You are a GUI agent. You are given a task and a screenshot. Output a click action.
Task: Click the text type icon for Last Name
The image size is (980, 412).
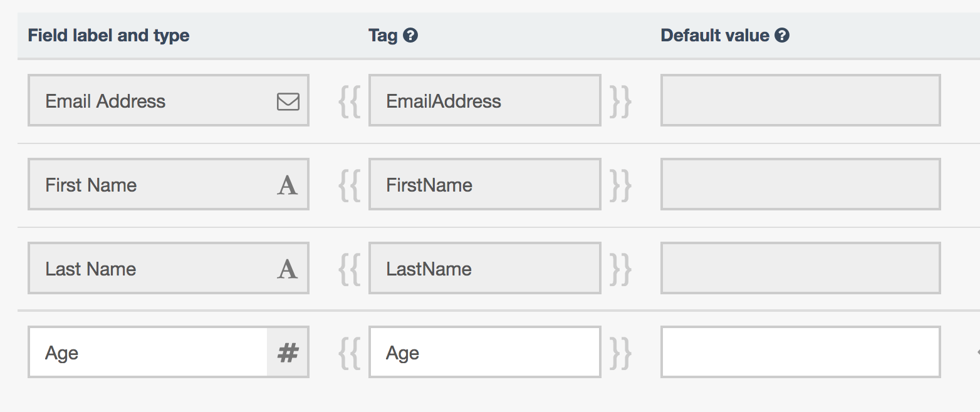(x=287, y=269)
